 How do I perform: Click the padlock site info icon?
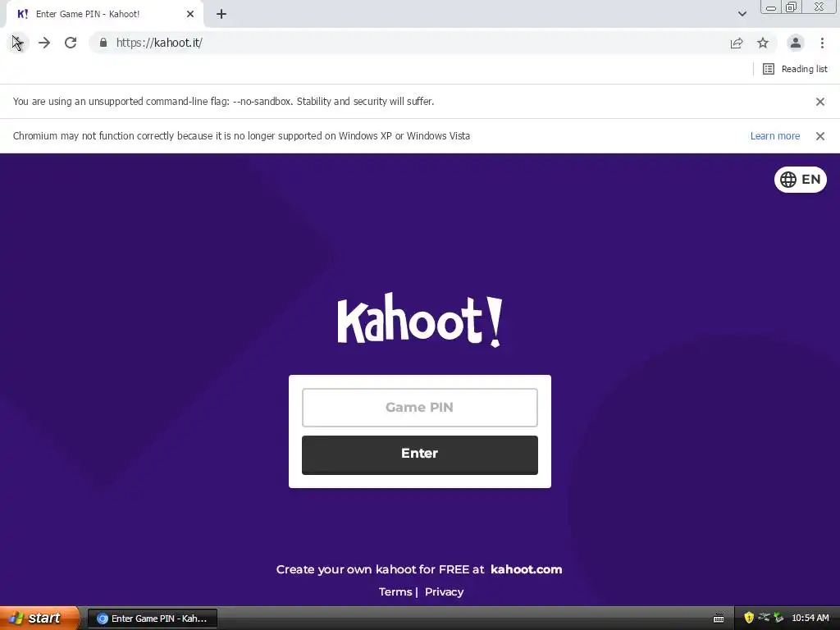103,43
